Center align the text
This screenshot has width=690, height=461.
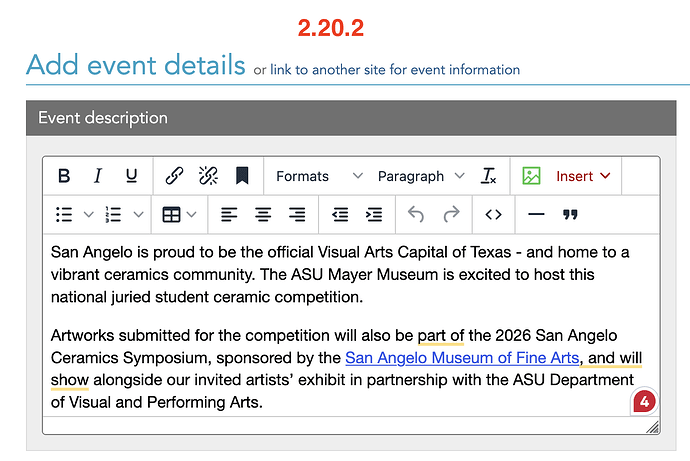coord(263,214)
